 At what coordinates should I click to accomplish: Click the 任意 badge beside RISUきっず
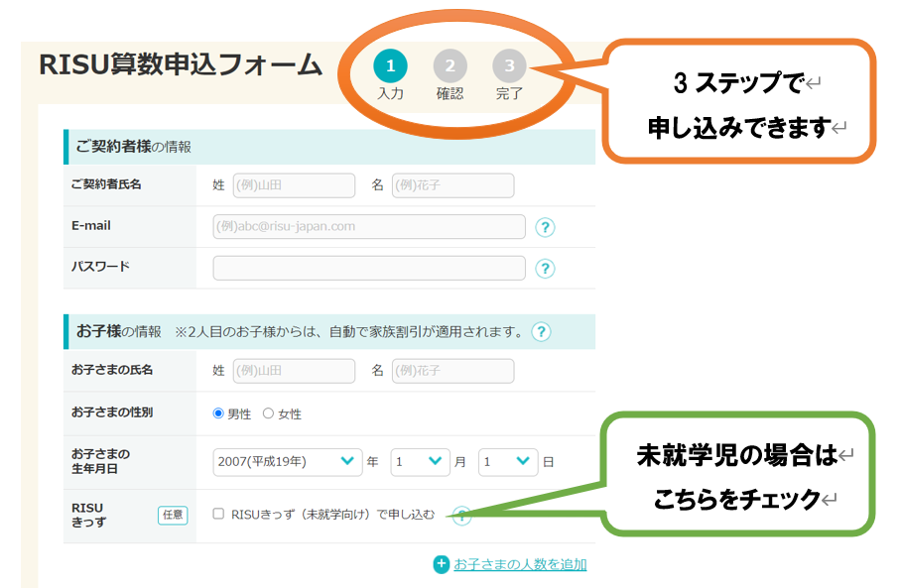point(173,515)
